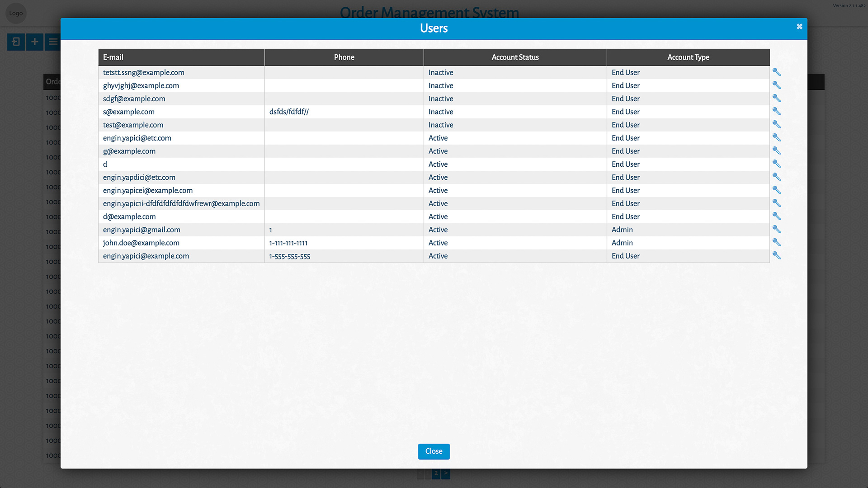The height and width of the screenshot is (488, 868).
Task: Click wrench icon for john.doe@example.com row
Action: pyautogui.click(x=776, y=242)
